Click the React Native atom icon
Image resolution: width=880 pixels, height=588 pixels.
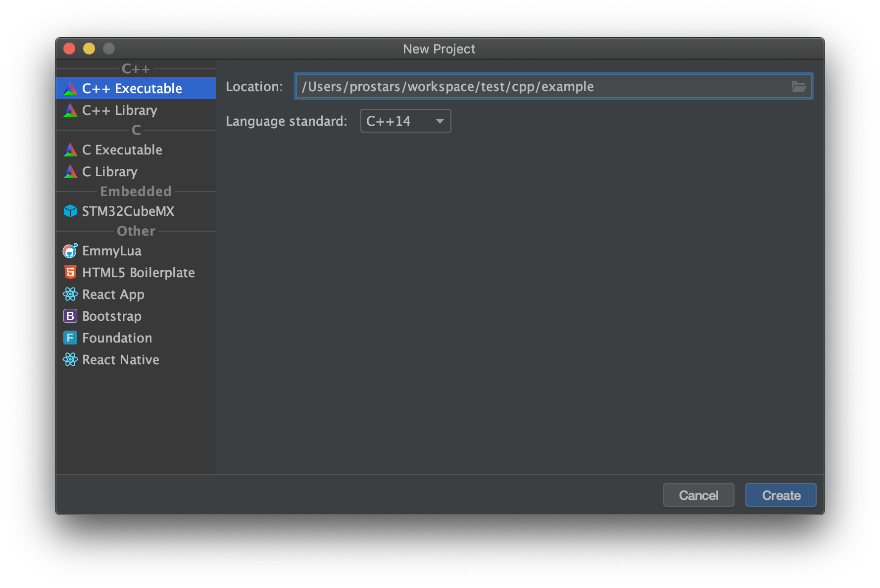(70, 360)
